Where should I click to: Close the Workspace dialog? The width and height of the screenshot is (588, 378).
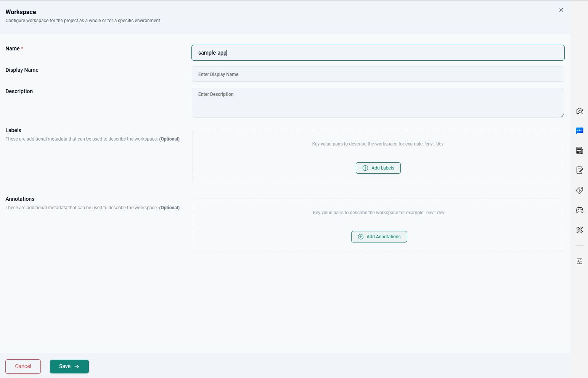point(561,10)
